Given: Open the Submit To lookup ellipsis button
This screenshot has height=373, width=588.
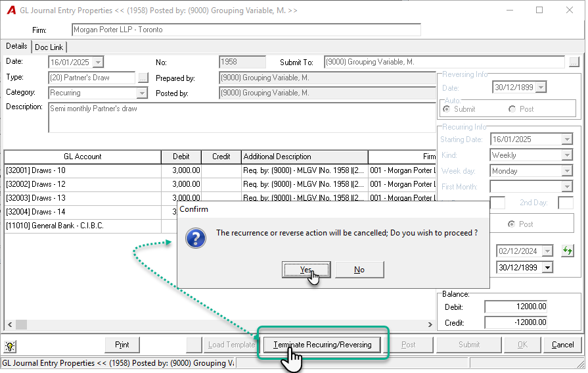Looking at the screenshot, I should pos(574,62).
